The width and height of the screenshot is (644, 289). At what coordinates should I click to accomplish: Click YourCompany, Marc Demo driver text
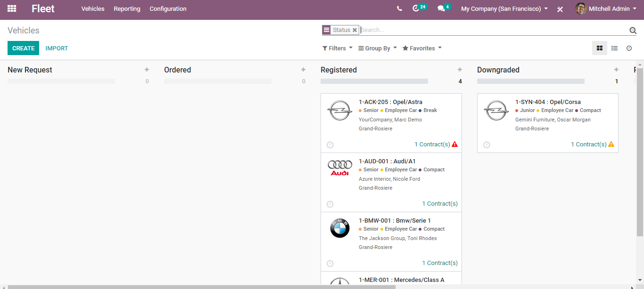[390, 120]
